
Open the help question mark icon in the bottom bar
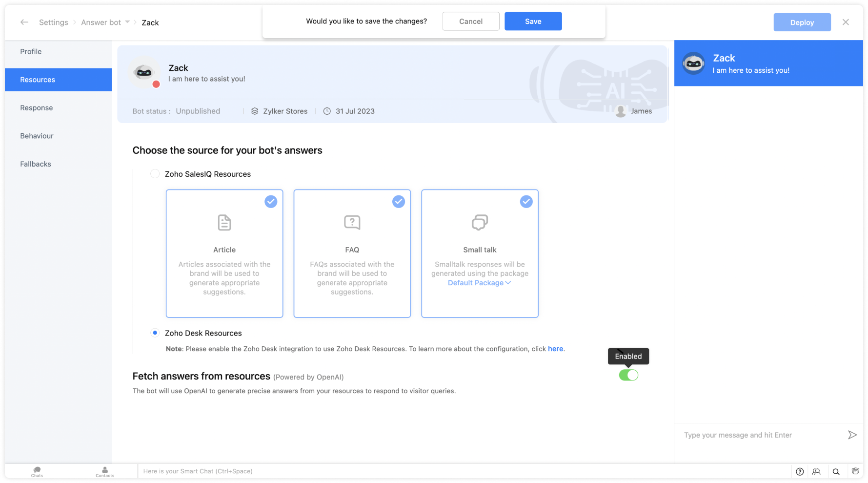point(800,472)
